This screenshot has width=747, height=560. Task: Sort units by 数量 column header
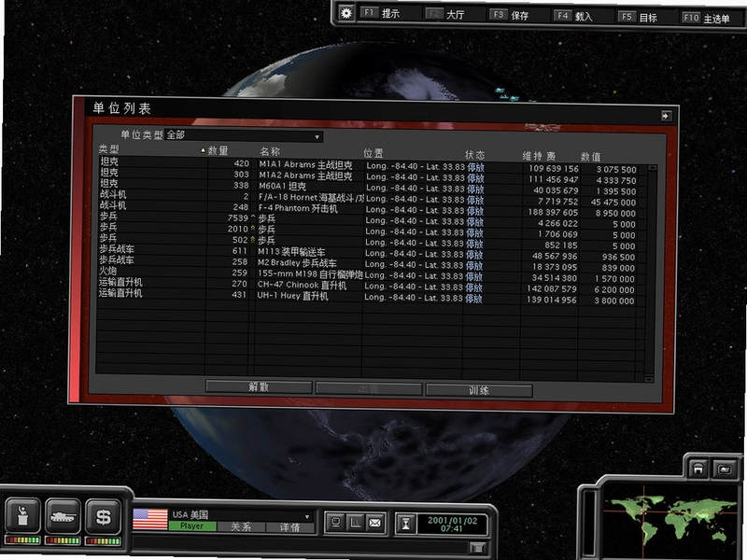218,151
